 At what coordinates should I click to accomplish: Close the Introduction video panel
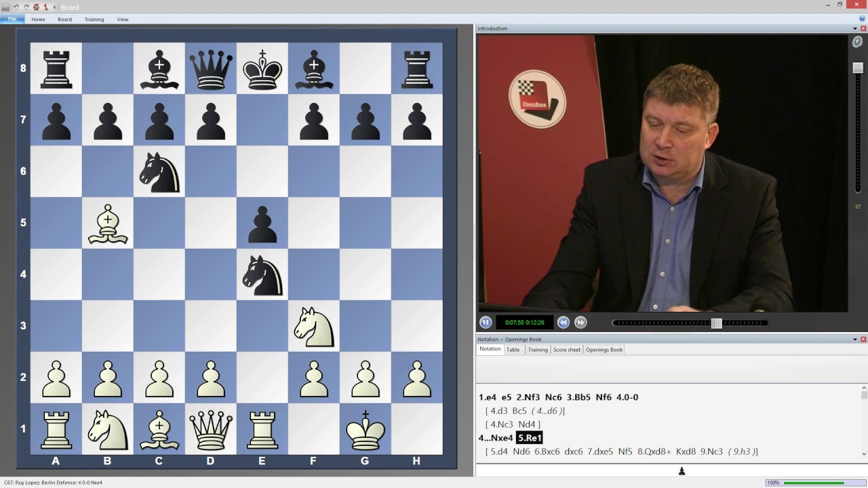[863, 28]
